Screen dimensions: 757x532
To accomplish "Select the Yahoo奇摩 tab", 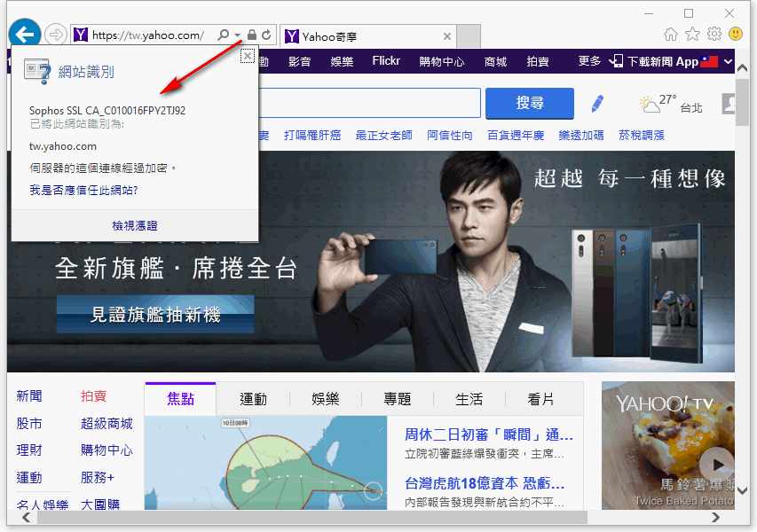I will 368,36.
